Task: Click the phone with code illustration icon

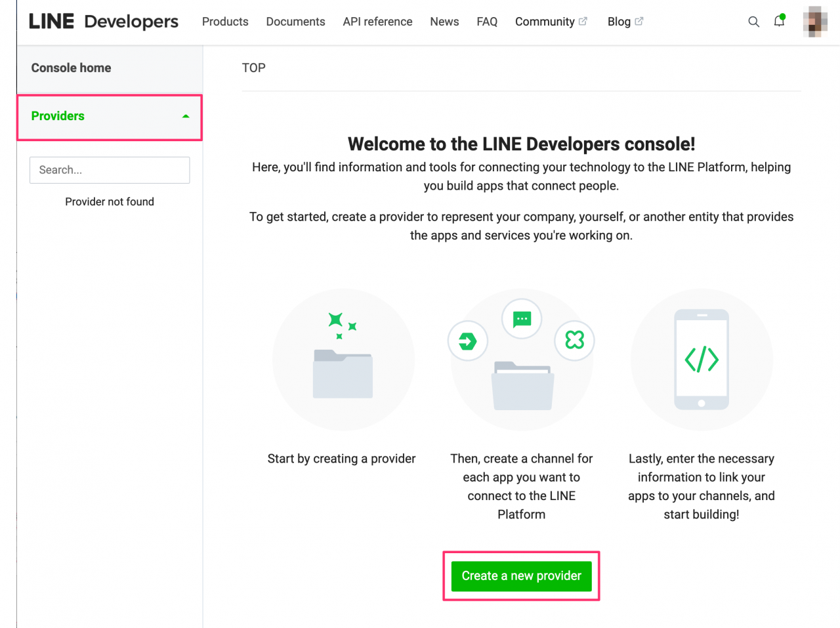Action: pos(702,360)
